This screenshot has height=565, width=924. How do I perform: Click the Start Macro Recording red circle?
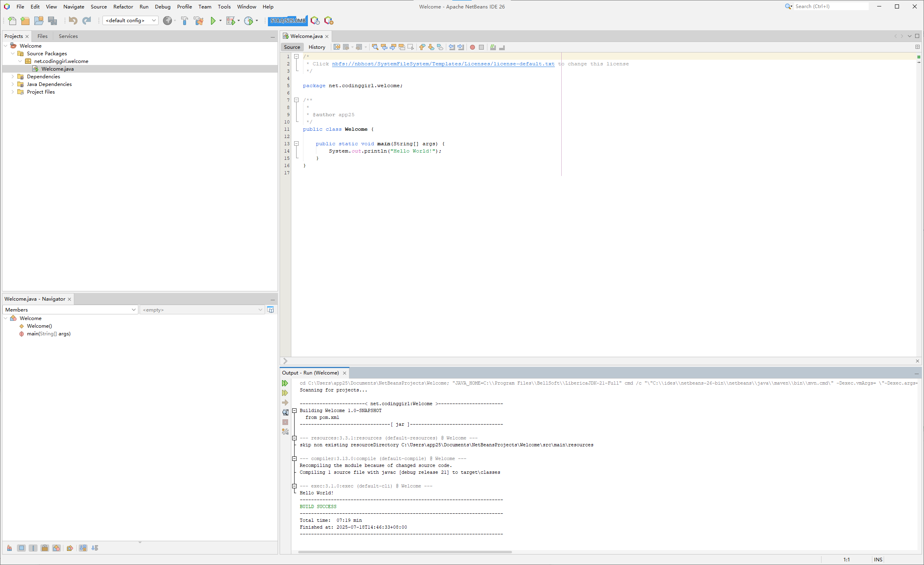pyautogui.click(x=472, y=47)
